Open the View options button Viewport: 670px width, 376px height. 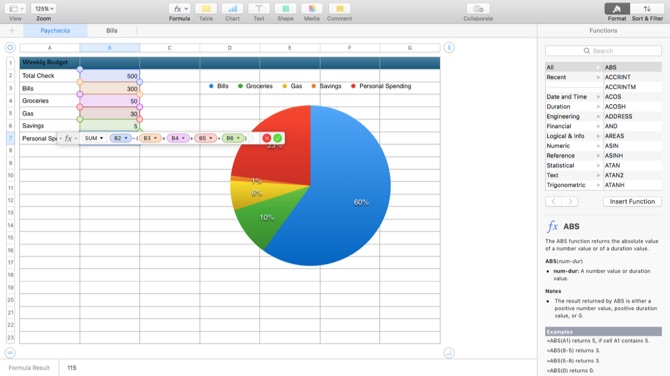click(17, 9)
